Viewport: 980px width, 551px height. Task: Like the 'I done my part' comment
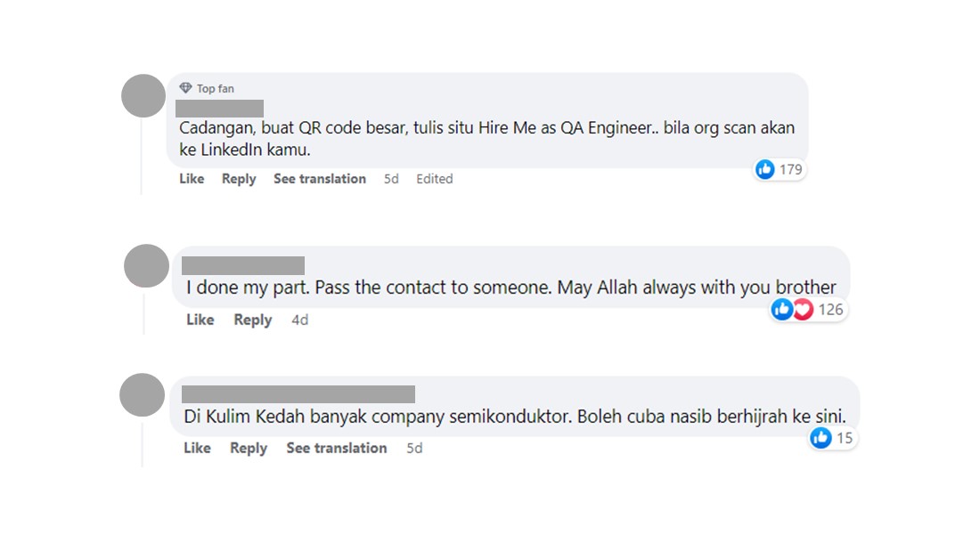coord(200,320)
